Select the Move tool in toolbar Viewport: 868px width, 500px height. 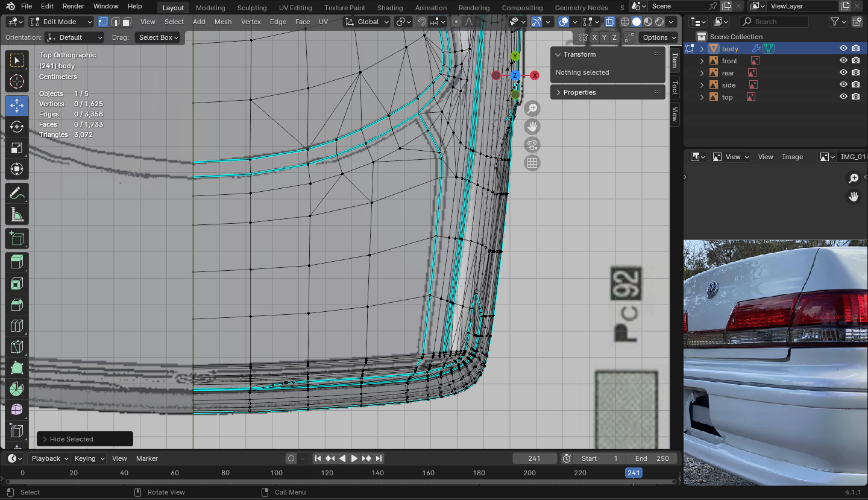17,106
